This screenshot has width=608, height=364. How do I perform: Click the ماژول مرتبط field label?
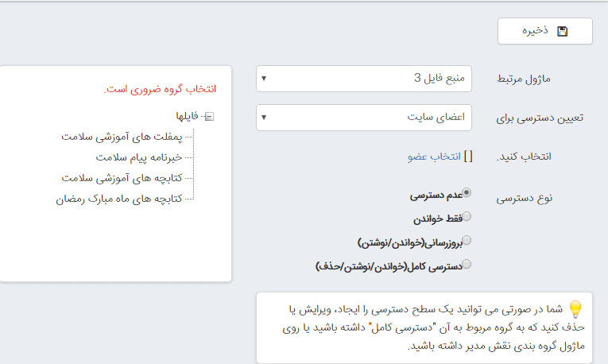tap(540, 79)
